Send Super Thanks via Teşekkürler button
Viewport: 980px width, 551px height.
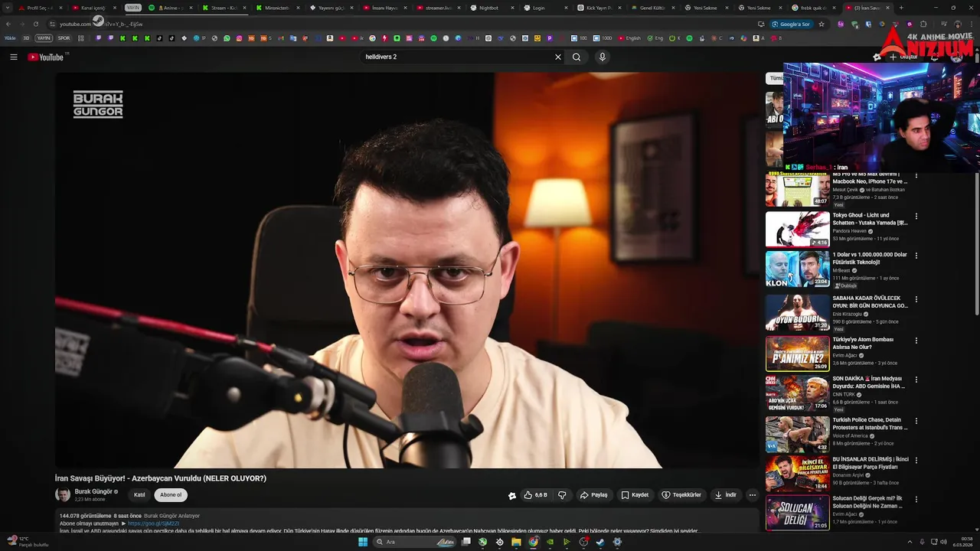pos(681,495)
